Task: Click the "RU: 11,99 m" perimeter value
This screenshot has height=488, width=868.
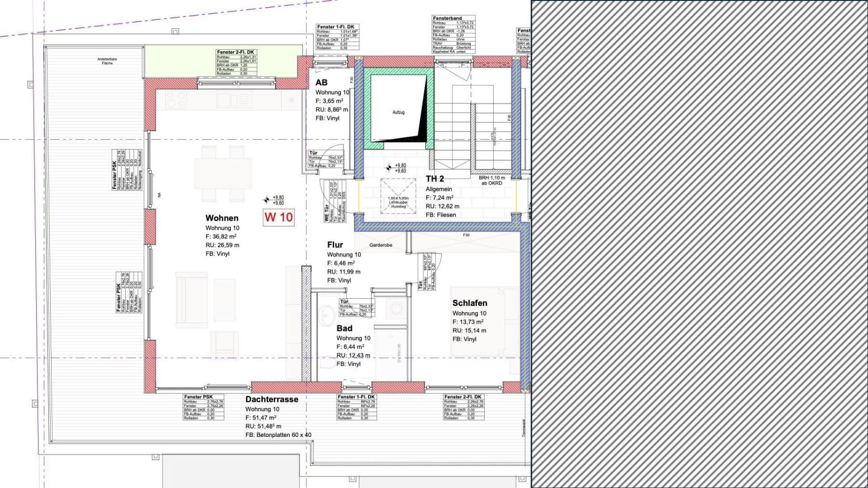Action: [344, 272]
